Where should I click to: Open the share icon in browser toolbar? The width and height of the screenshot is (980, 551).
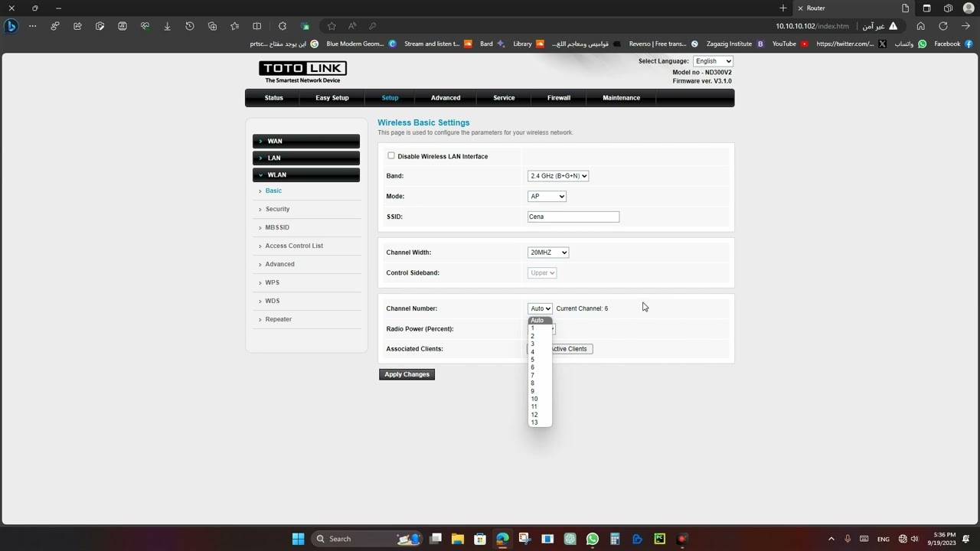pos(77,26)
